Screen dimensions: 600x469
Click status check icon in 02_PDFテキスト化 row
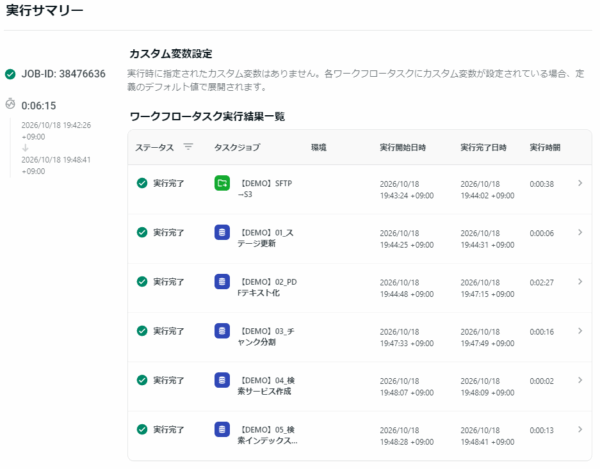[x=142, y=282]
